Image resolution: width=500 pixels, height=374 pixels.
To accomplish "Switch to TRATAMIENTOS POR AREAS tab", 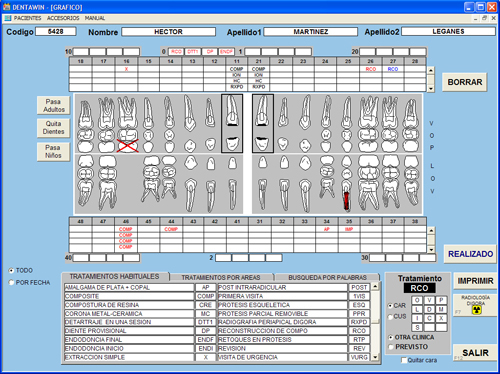I will (x=221, y=277).
